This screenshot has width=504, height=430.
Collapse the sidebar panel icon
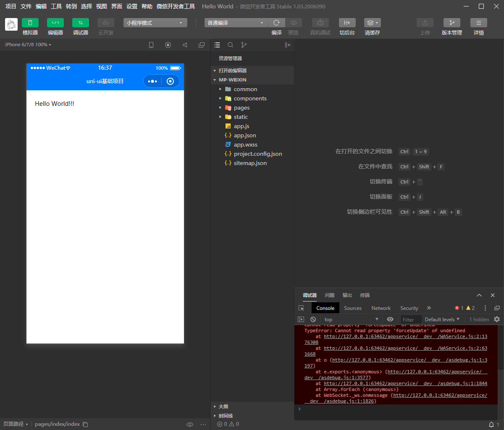288,45
